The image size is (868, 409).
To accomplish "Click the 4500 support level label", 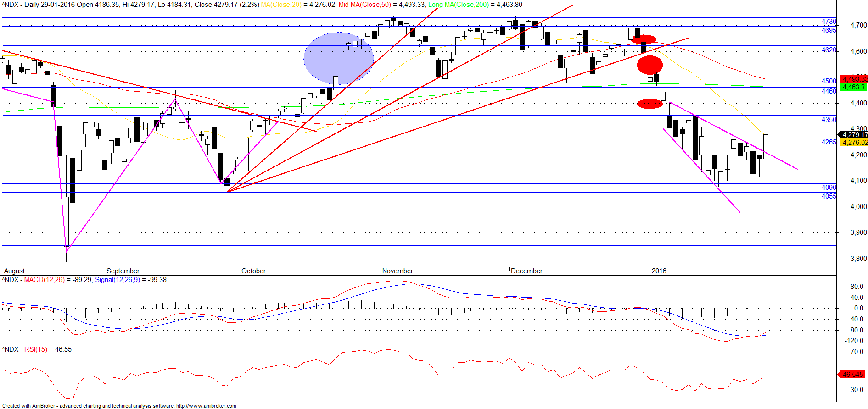I will (x=829, y=81).
